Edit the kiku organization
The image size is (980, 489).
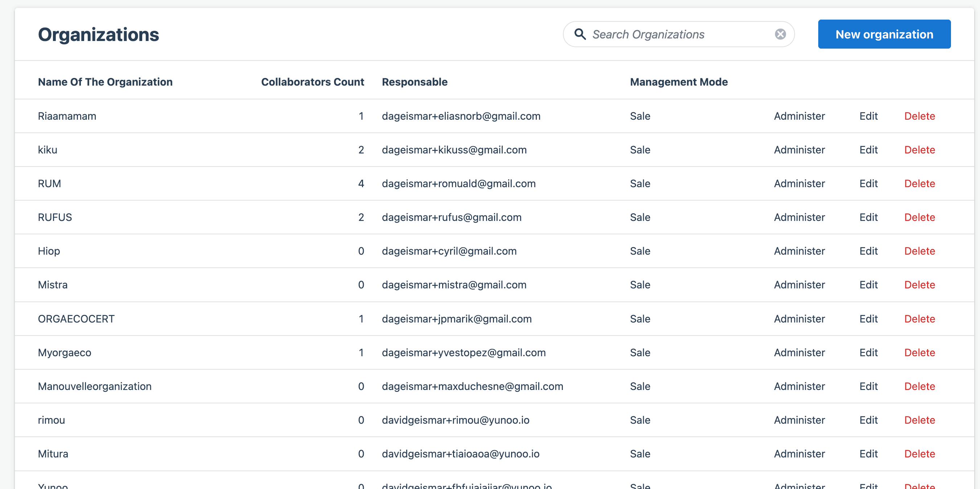868,149
